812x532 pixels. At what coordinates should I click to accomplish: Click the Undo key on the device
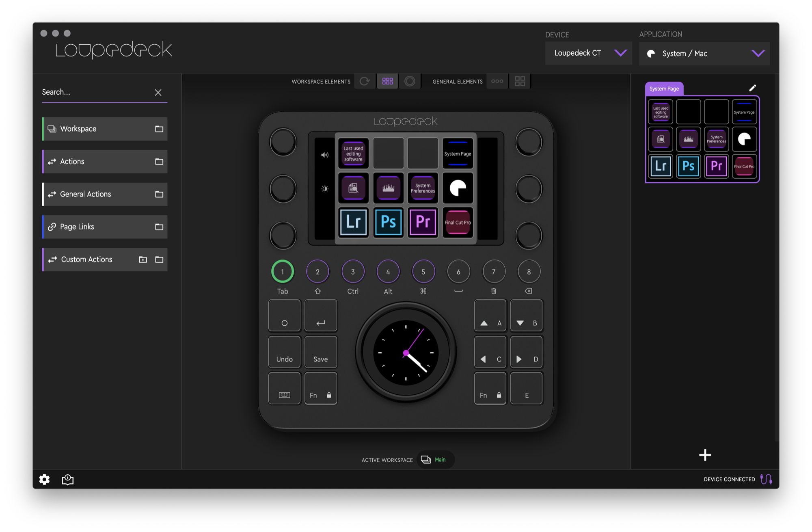[284, 352]
